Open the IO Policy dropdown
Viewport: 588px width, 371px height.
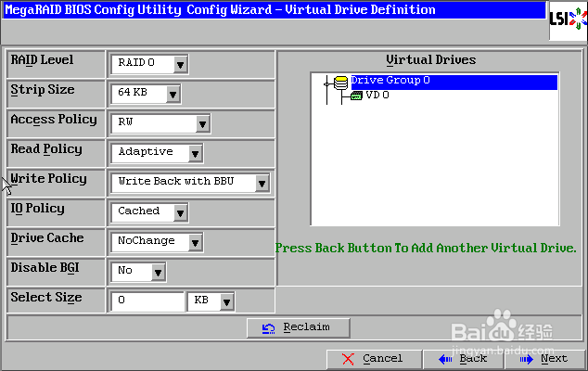[149, 212]
